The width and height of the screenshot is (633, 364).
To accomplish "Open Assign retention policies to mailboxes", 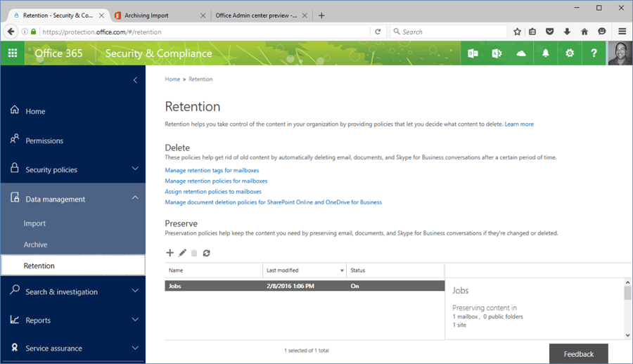I will (x=213, y=192).
